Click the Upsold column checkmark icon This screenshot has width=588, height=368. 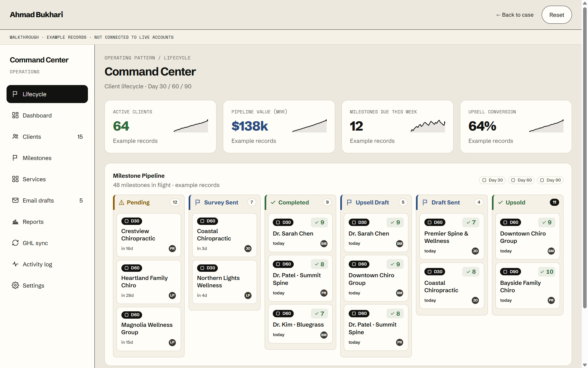[x=500, y=202]
